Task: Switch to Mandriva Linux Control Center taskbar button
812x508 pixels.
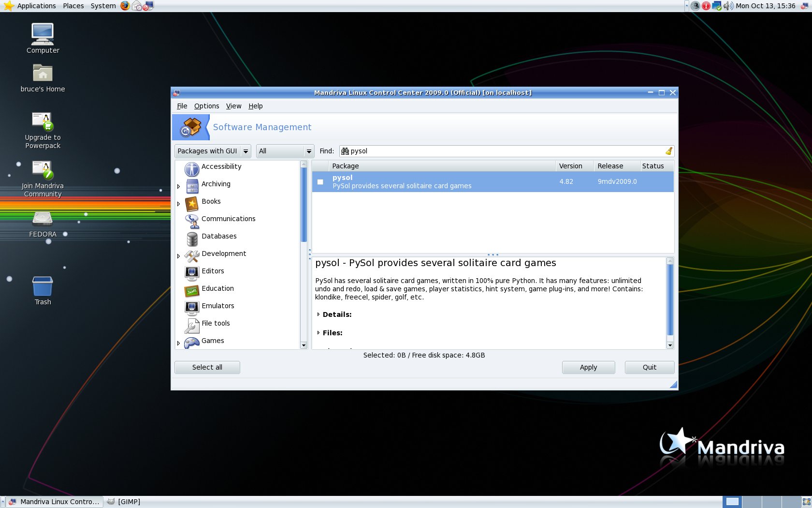Action: (x=54, y=502)
